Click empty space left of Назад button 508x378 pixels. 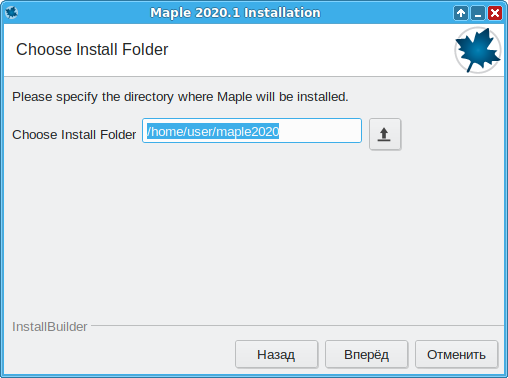click(x=120, y=354)
